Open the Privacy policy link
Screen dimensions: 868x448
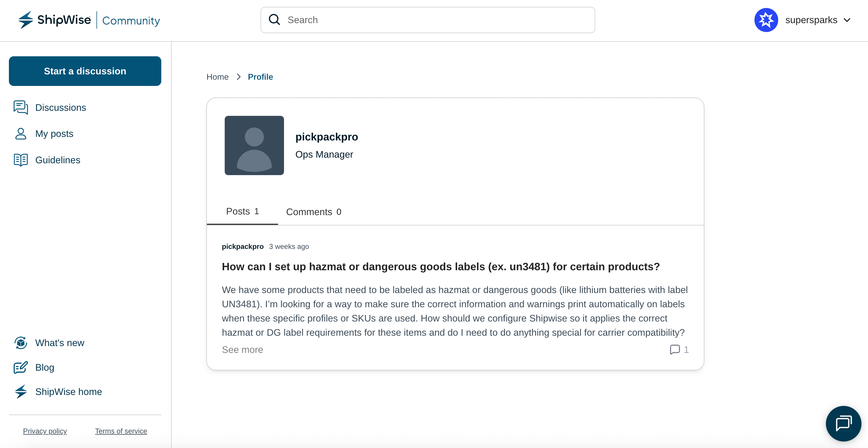[45, 431]
